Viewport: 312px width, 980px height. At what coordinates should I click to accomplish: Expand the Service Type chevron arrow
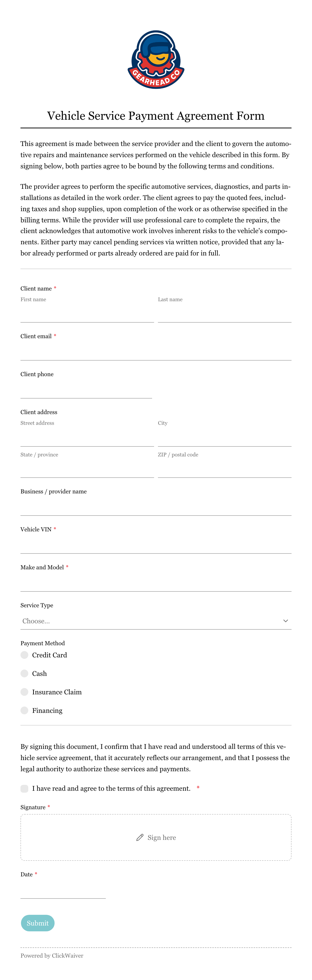[285, 621]
